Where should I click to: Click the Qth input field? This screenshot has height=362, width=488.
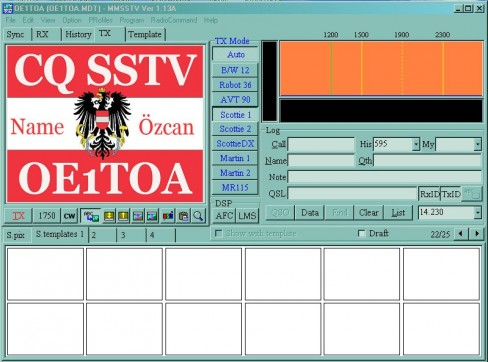(427, 161)
